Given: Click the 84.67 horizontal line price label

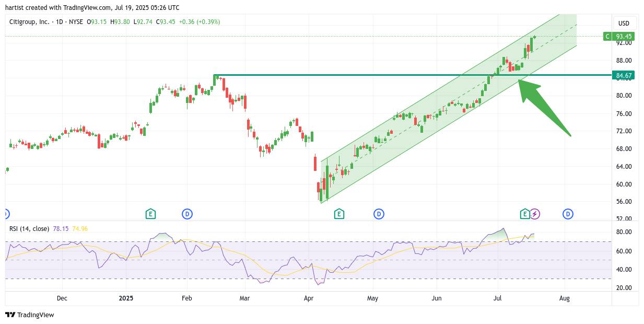Looking at the screenshot, I should click(624, 75).
